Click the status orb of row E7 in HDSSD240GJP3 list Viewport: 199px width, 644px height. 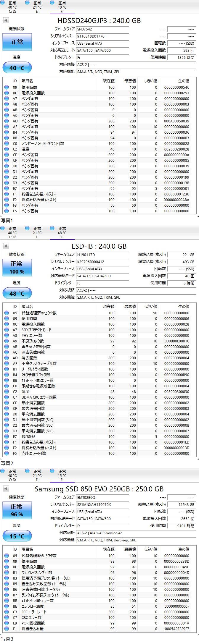click(x=7, y=189)
